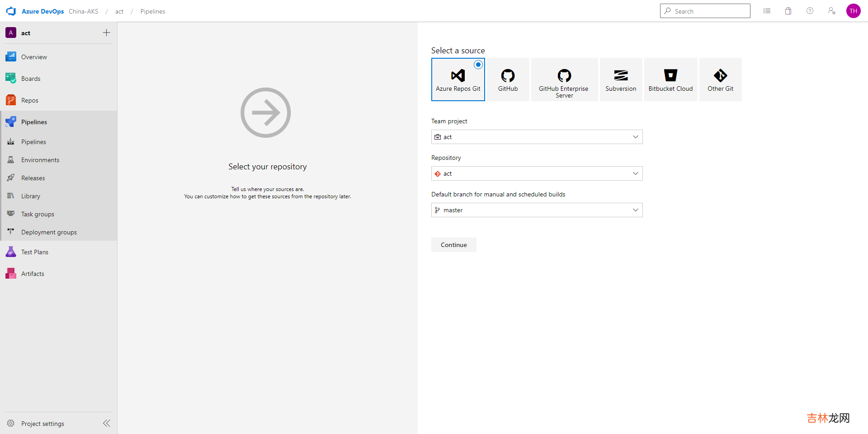Open the User settings icon
The width and height of the screenshot is (868, 434).
pos(832,11)
